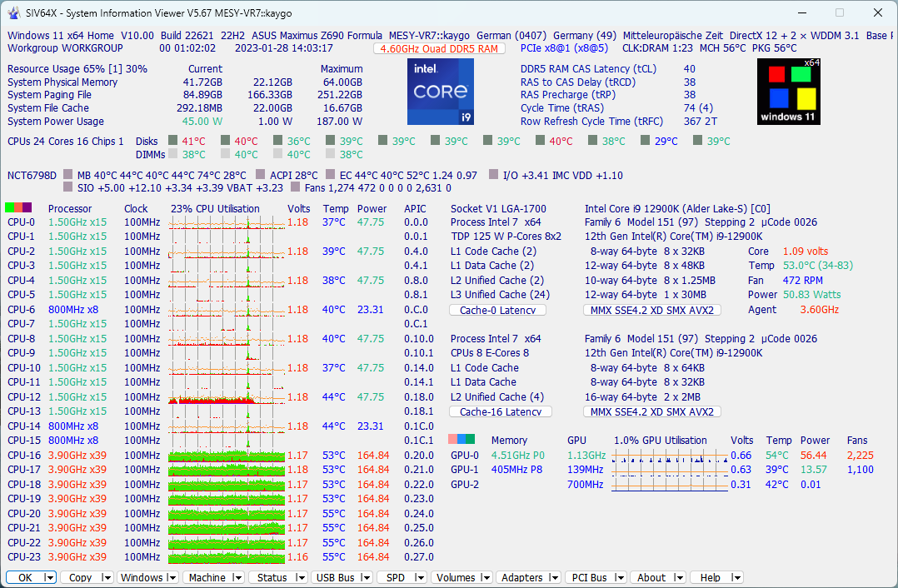Click the 4.60GHz Quad DDR5 RAM button

(x=439, y=48)
